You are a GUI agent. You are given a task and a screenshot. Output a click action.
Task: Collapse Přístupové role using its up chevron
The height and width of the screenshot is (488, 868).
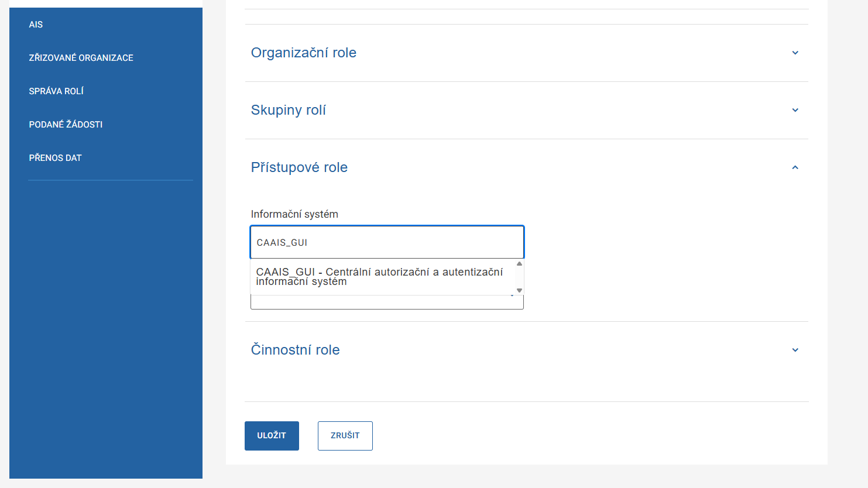795,167
